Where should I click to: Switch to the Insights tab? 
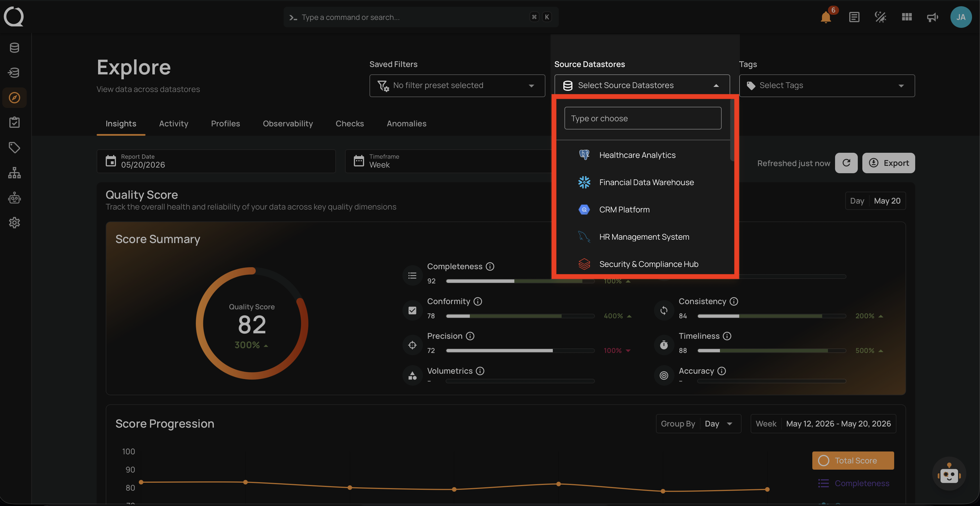(121, 124)
